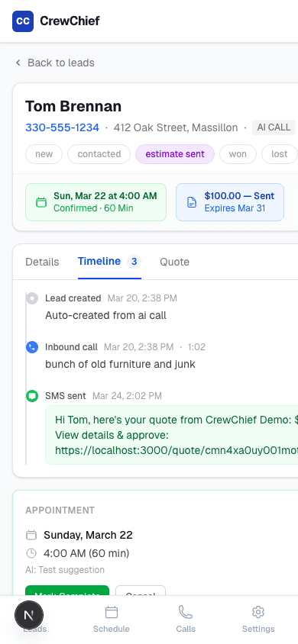The image size is (298, 644).
Task: Click the Sunday, March 22 date text
Action: tap(89, 535)
